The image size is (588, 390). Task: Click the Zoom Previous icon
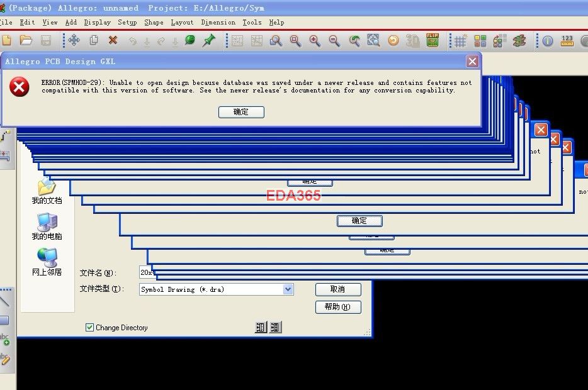pos(354,40)
